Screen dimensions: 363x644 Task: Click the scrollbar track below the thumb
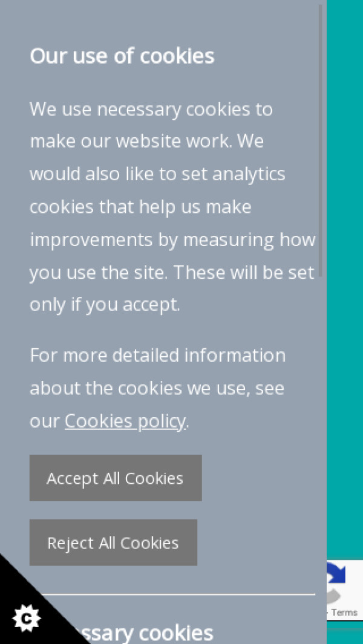321,423
